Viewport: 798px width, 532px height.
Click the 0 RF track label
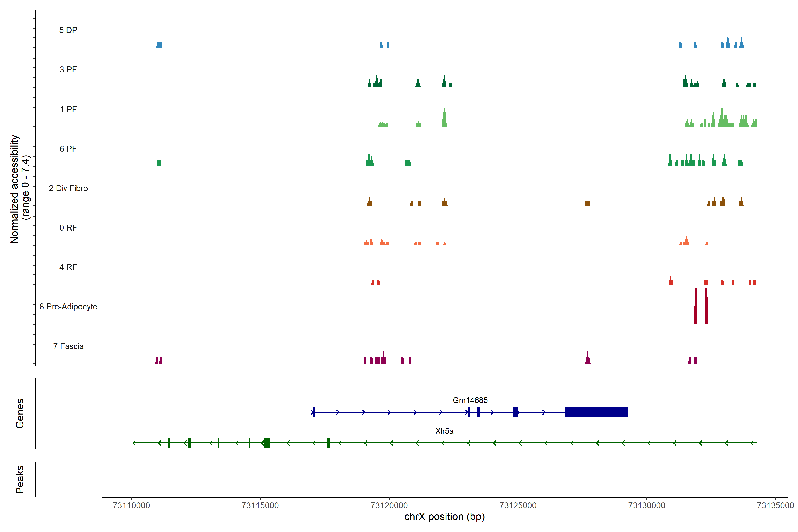pos(68,228)
